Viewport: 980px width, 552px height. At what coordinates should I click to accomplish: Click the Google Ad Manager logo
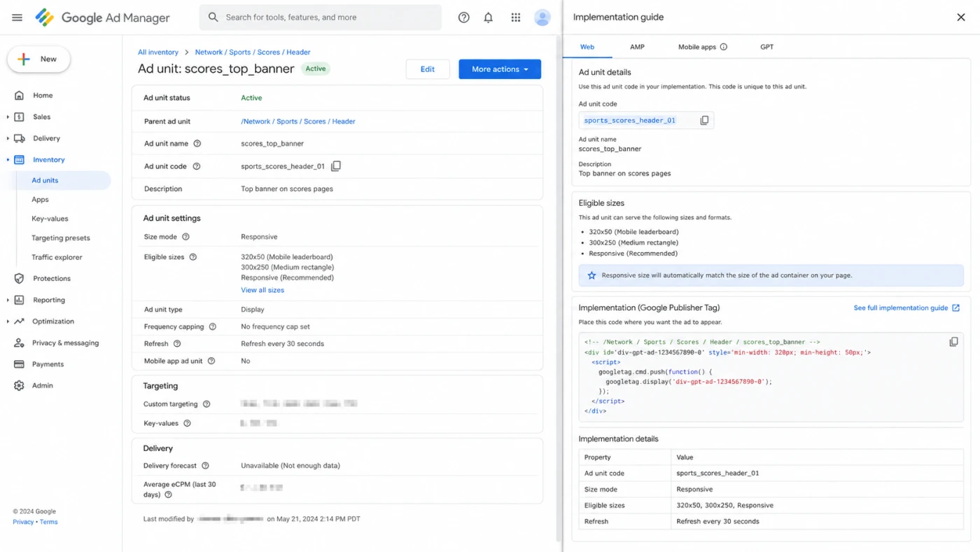103,18
